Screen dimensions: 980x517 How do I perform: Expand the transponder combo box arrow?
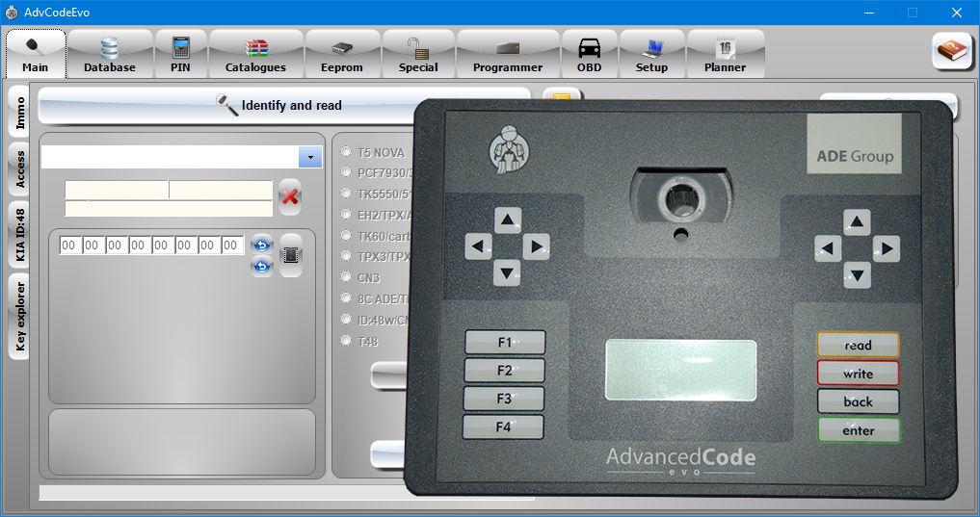tap(310, 157)
